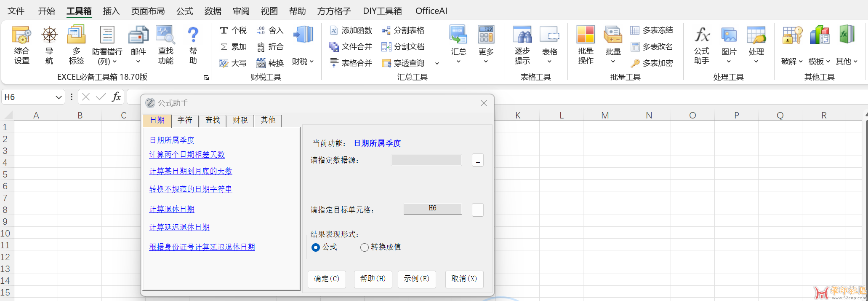Expand the 防看错行 dropdown
Screen dimensions: 868x301
click(x=114, y=62)
